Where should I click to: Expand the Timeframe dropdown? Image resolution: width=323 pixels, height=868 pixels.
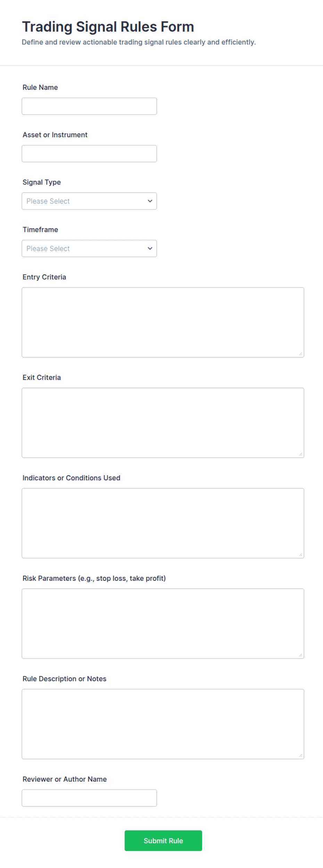coord(89,249)
